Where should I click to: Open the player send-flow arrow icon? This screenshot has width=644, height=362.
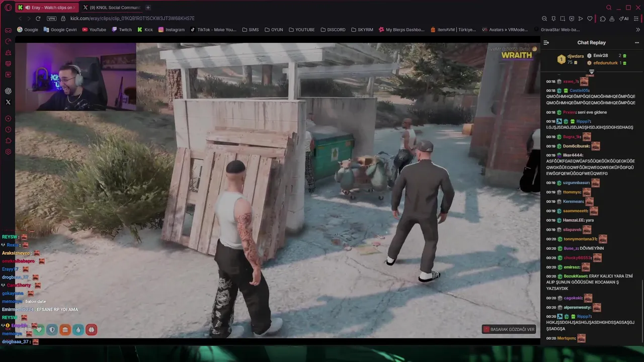(581, 19)
